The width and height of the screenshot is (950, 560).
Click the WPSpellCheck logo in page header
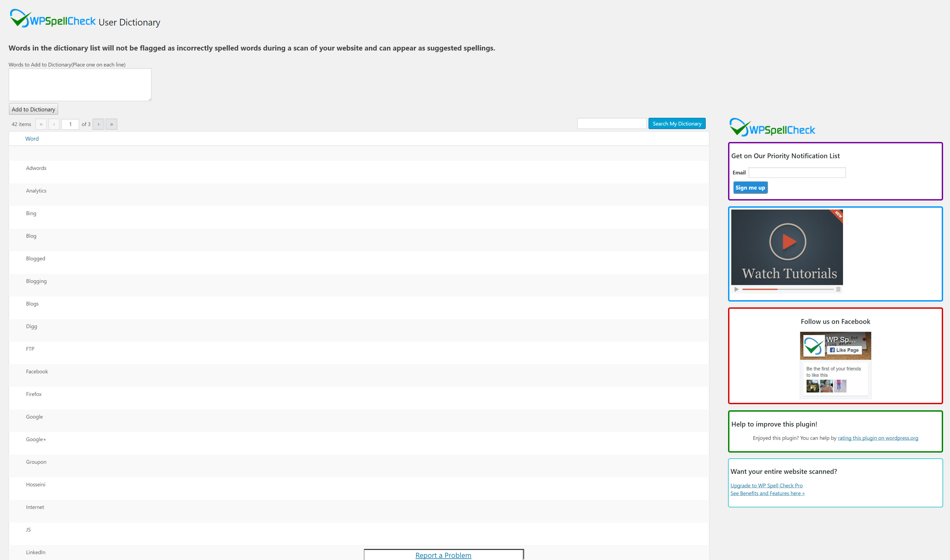tap(52, 18)
